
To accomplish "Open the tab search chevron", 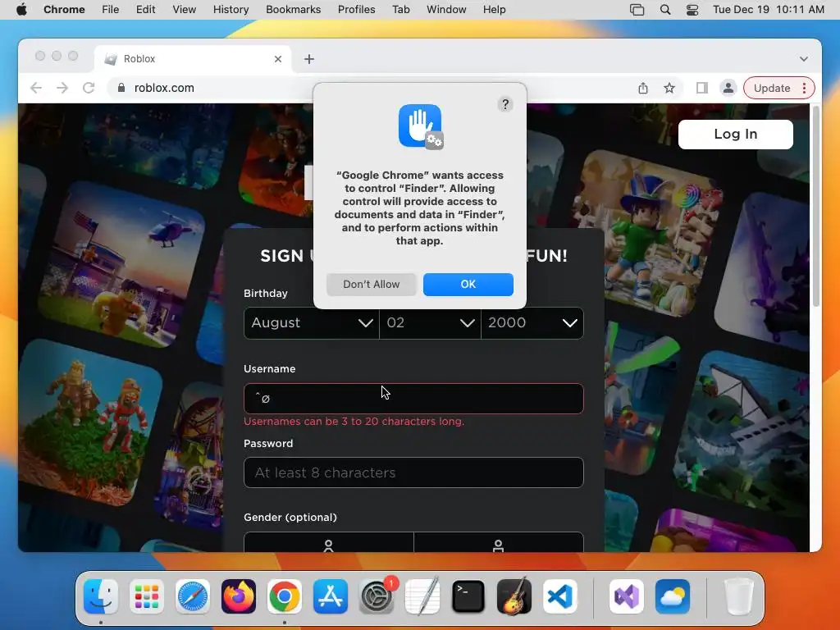I will coord(804,59).
